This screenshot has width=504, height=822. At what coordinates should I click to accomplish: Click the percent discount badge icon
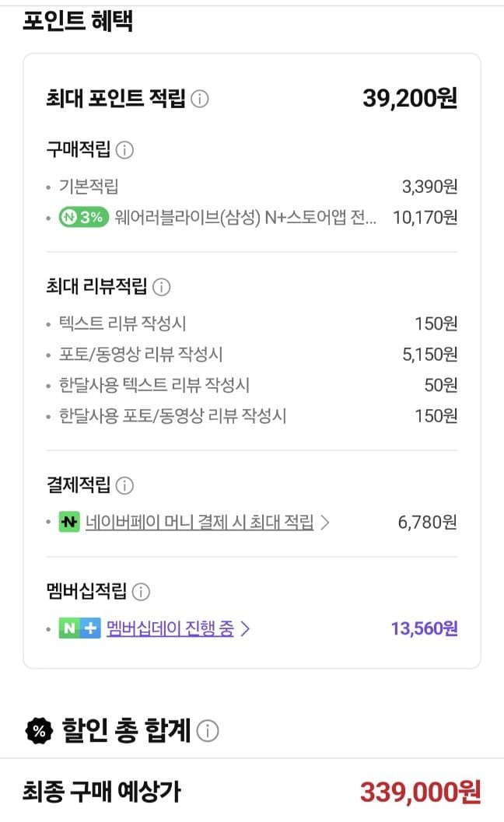pyautogui.click(x=40, y=730)
